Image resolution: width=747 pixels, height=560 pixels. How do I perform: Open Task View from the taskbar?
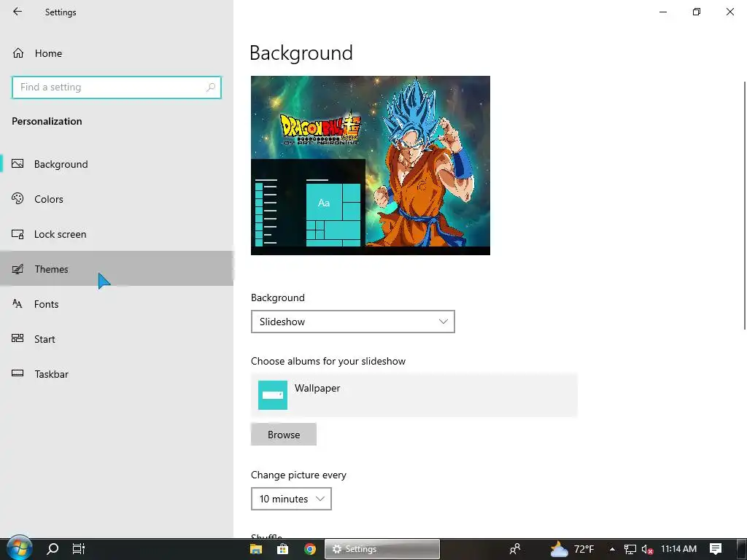79,548
